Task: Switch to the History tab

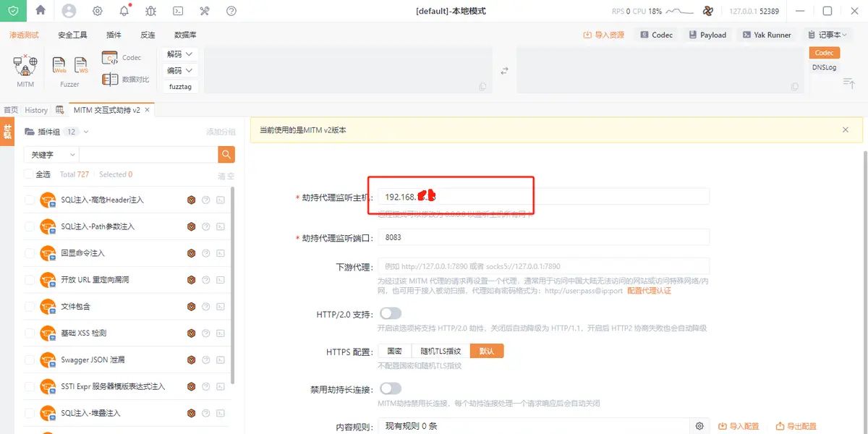Action: tap(36, 110)
